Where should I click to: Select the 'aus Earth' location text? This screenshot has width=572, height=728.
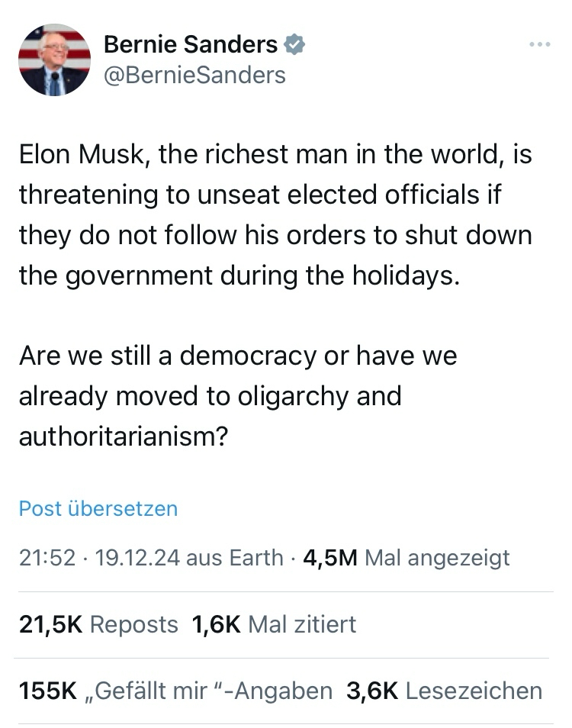click(x=235, y=558)
